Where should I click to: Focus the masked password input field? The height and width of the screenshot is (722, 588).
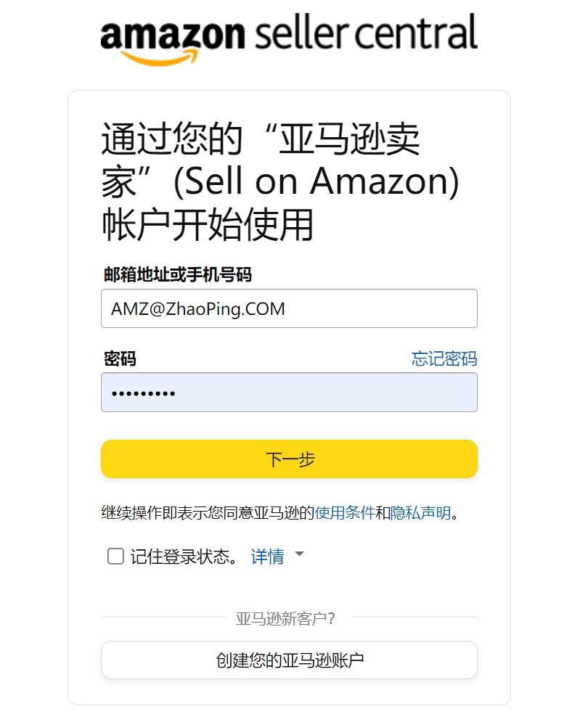pos(290,393)
